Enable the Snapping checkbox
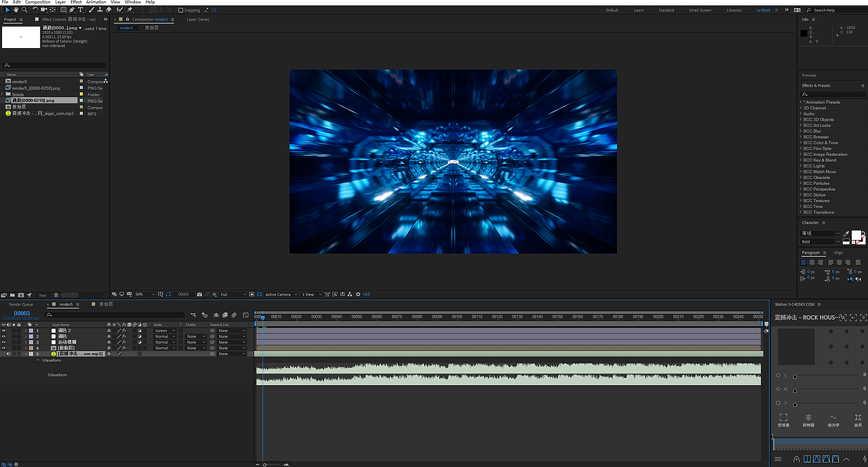This screenshot has width=868, height=467. click(x=180, y=10)
